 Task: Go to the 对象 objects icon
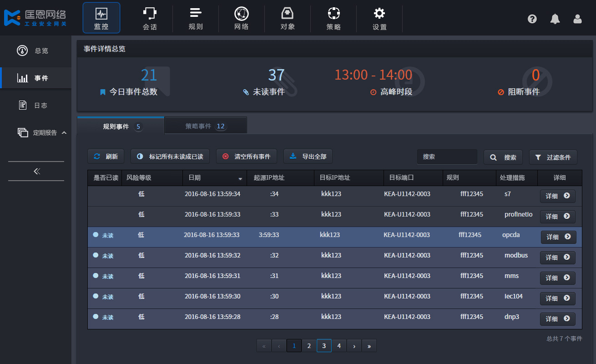[288, 13]
